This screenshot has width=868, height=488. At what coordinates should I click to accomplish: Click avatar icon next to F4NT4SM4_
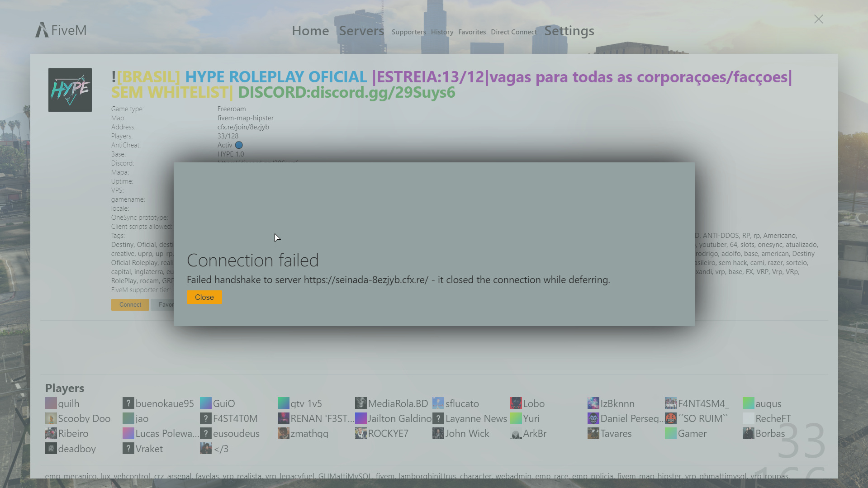tap(671, 403)
